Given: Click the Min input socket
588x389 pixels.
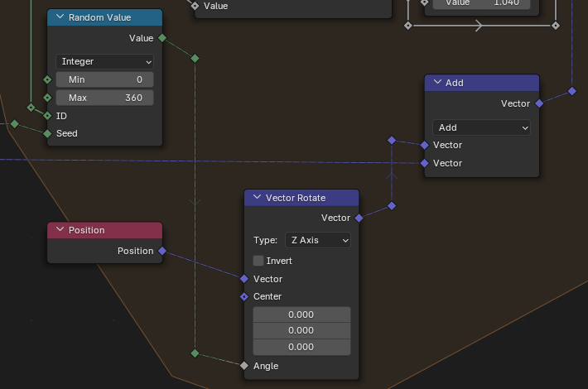Looking at the screenshot, I should click(47, 79).
